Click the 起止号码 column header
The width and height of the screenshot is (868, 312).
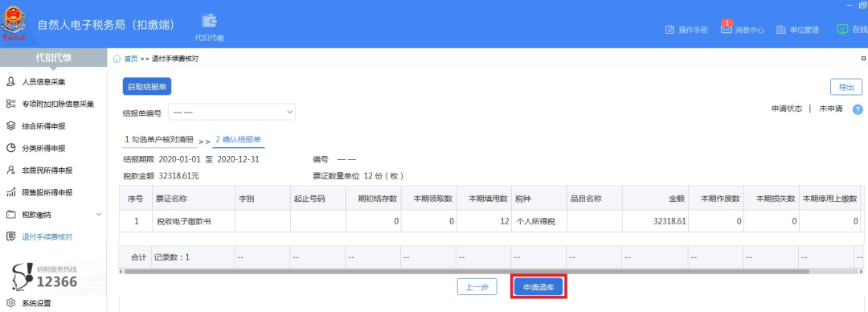pyautogui.click(x=317, y=199)
